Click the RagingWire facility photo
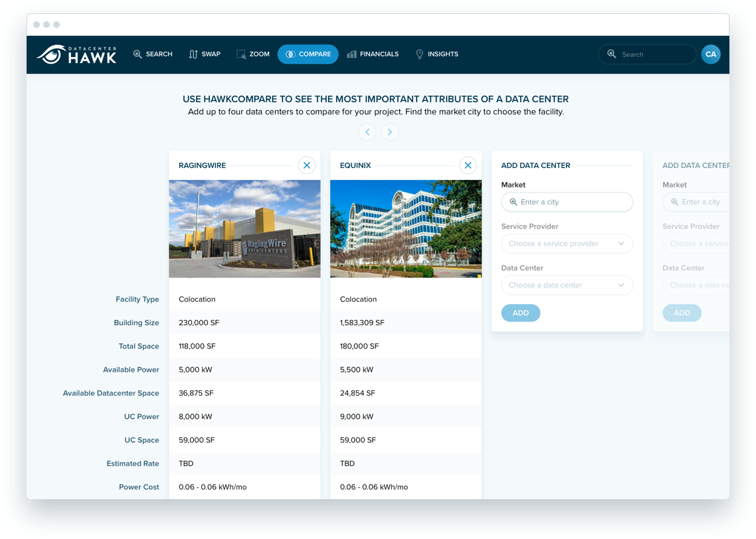 244,229
